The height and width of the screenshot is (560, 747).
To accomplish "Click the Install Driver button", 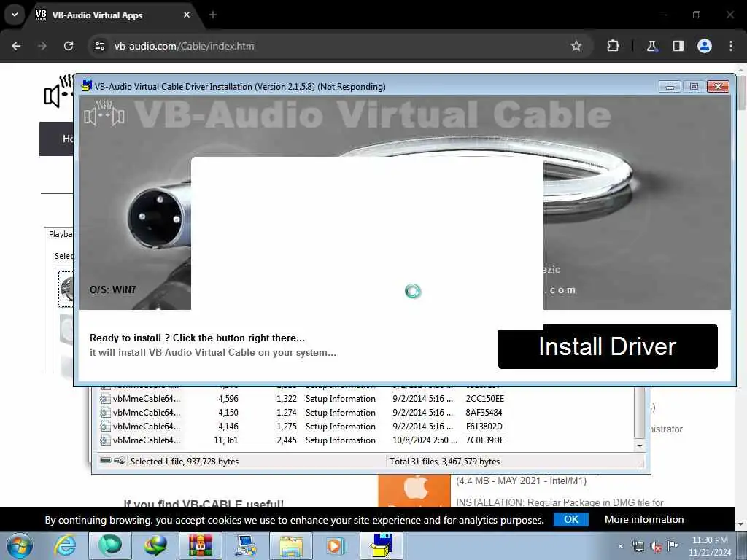I will [x=608, y=346].
